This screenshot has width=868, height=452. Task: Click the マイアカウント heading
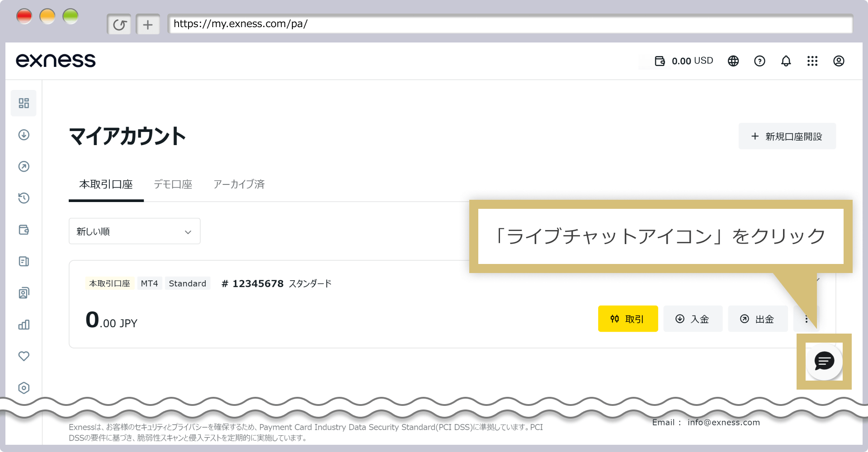click(127, 136)
